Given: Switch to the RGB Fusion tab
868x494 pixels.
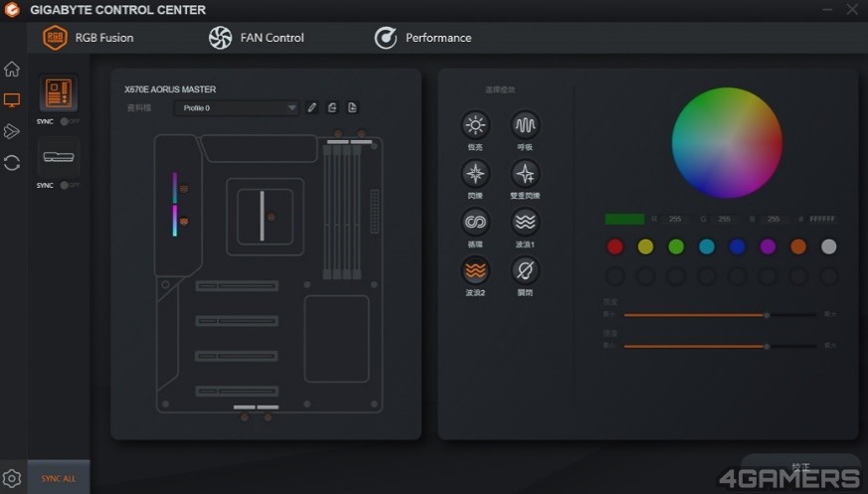Looking at the screenshot, I should [88, 38].
